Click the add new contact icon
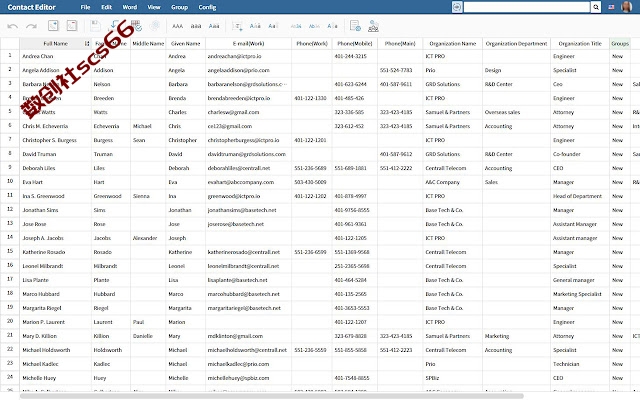 coord(53,25)
